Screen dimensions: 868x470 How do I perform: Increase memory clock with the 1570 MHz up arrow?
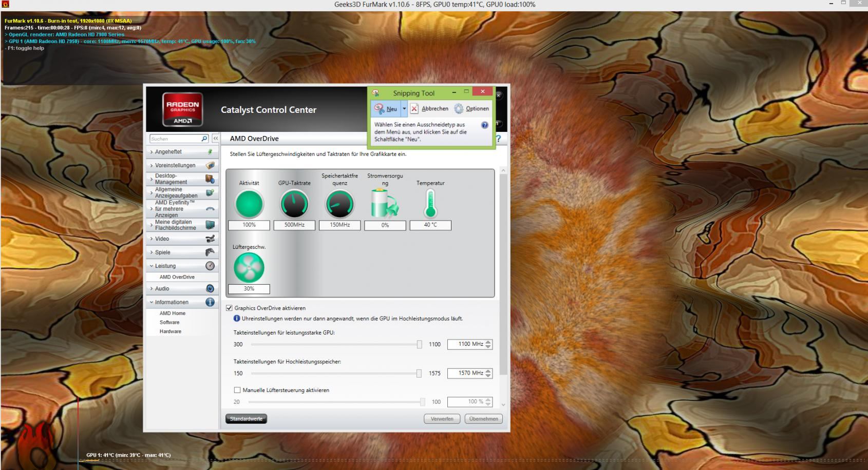coord(488,371)
